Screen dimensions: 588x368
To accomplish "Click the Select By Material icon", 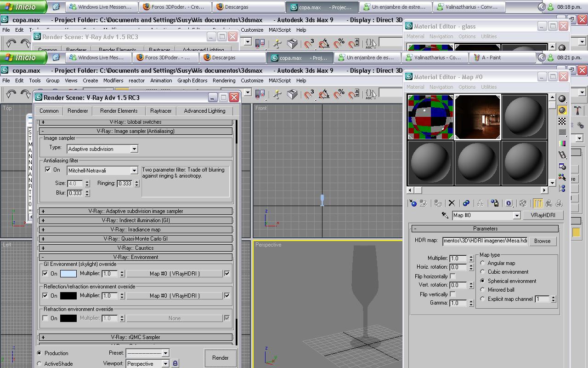I will [562, 177].
